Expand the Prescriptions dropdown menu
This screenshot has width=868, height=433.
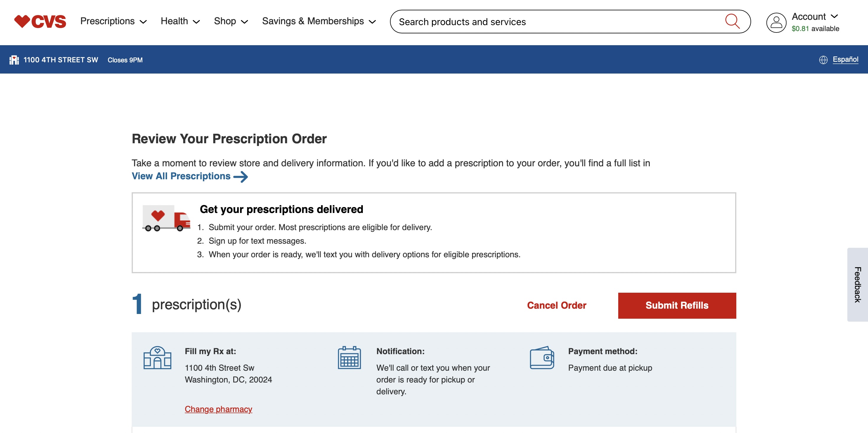[113, 21]
